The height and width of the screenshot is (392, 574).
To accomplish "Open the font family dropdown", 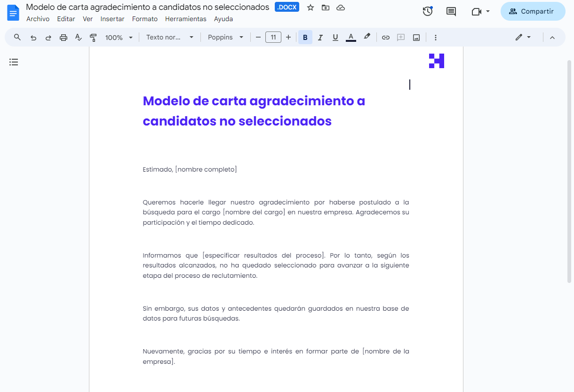I will 226,37.
